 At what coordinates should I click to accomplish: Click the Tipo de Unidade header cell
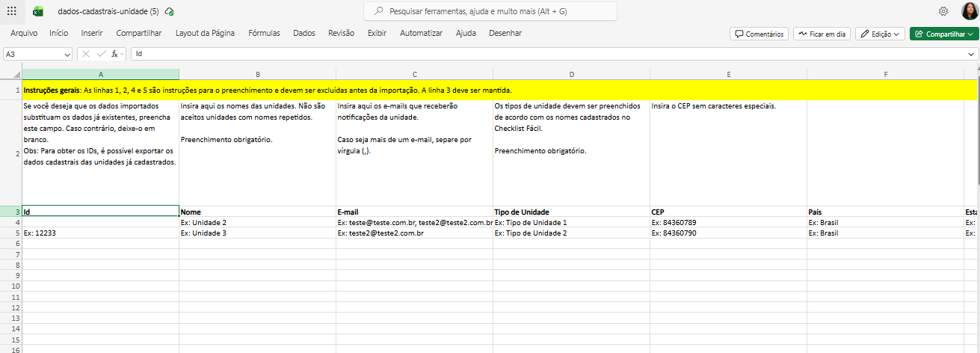[571, 212]
